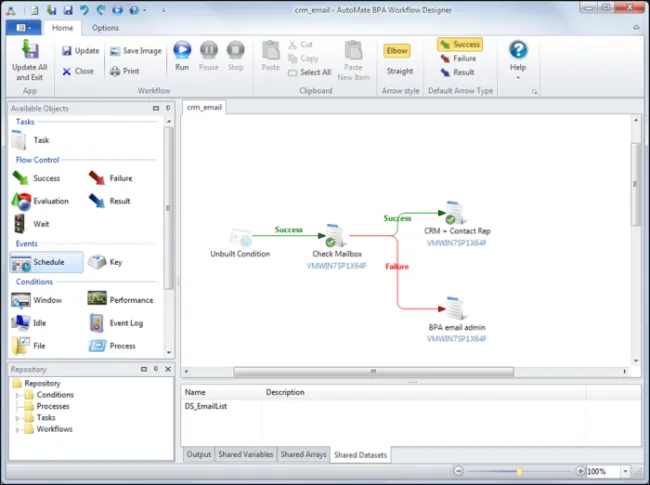Expand the Workflows repository folder
Screen dimensions: 650x485
[17, 430]
